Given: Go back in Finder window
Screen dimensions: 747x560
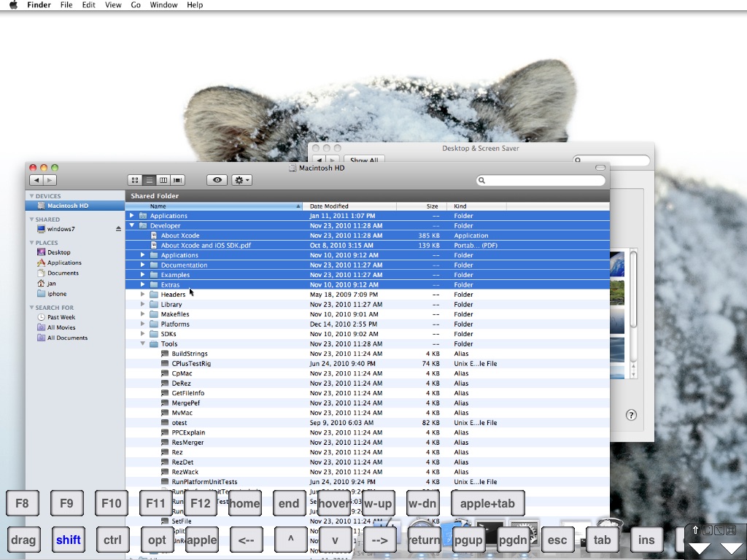Looking at the screenshot, I should [36, 180].
